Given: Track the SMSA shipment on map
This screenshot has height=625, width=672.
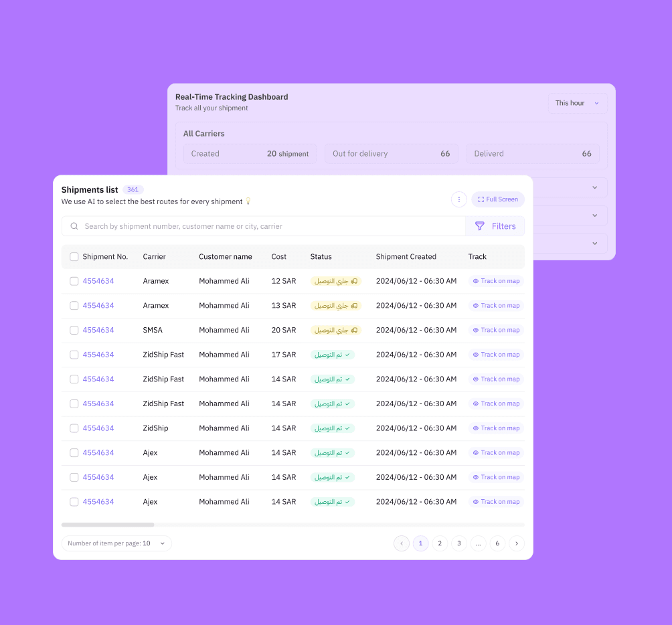Looking at the screenshot, I should pyautogui.click(x=495, y=330).
